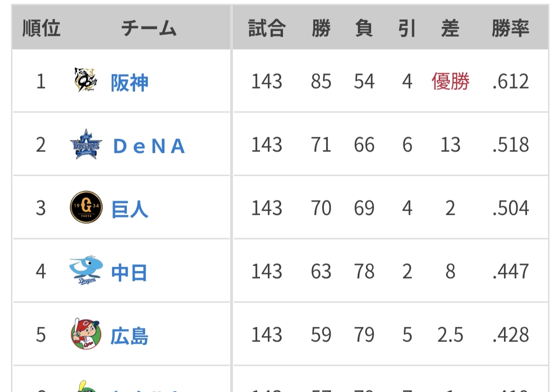This screenshot has width=560, height=392.
Task: Open the 巨人 team link
Action: click(x=130, y=209)
